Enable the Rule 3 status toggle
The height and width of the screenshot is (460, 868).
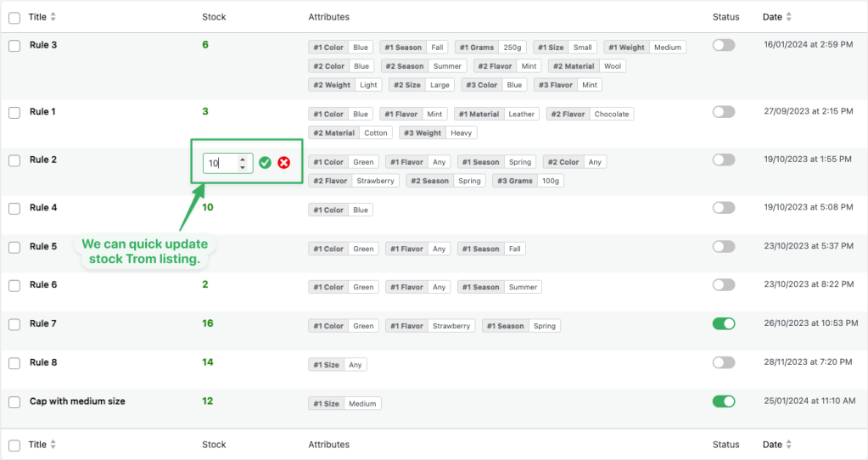coord(724,45)
